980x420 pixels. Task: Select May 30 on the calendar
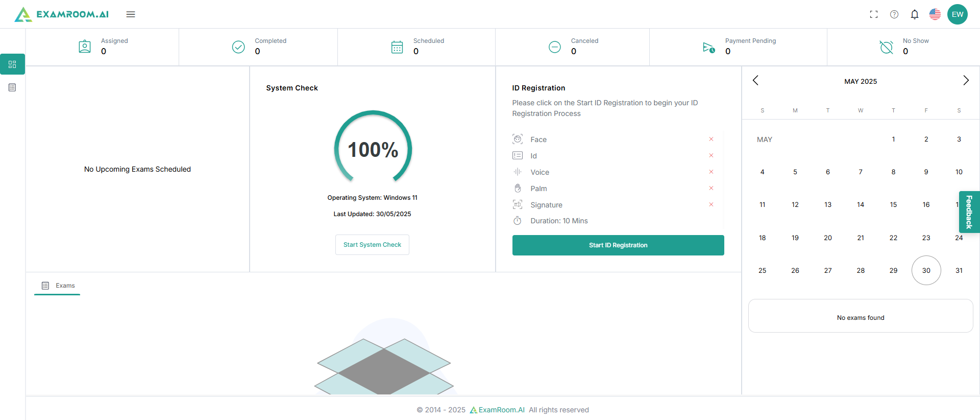tap(926, 270)
